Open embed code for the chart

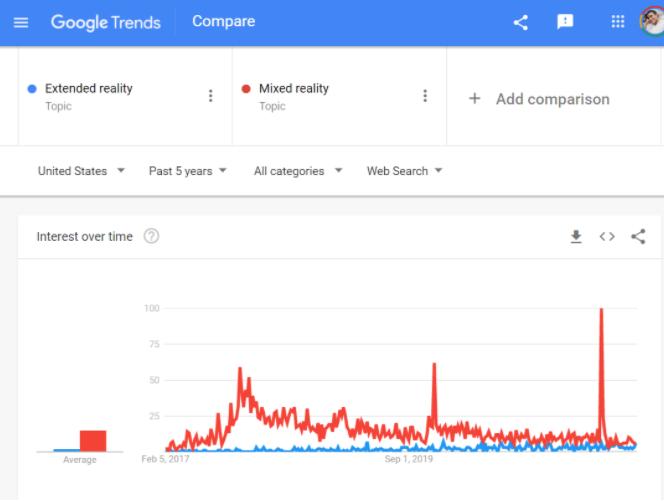coord(607,237)
